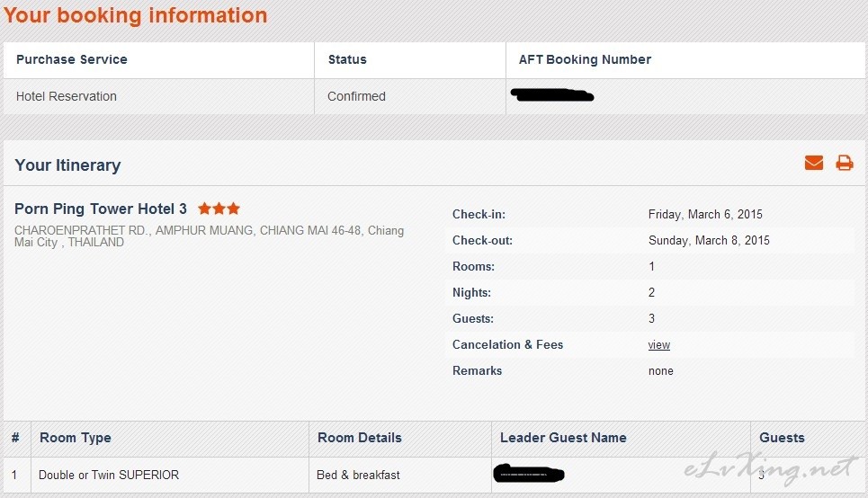Select the Room Details column header
This screenshot has width=868, height=498.
[x=359, y=438]
